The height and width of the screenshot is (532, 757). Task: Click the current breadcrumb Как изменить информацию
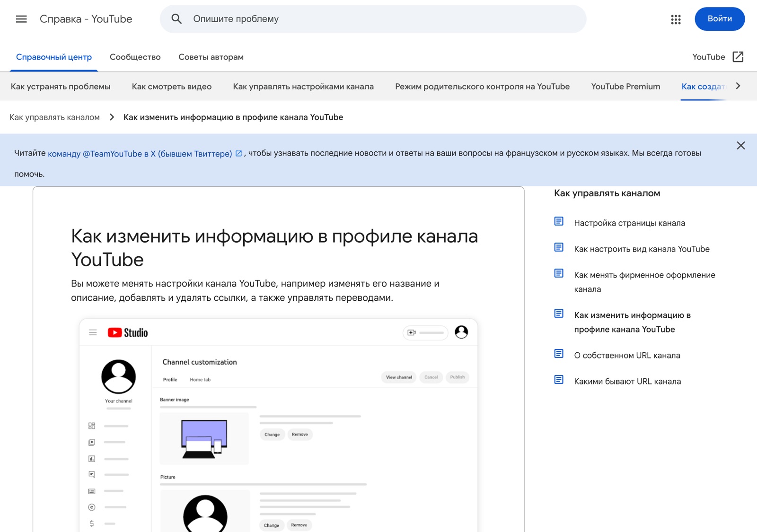(233, 117)
